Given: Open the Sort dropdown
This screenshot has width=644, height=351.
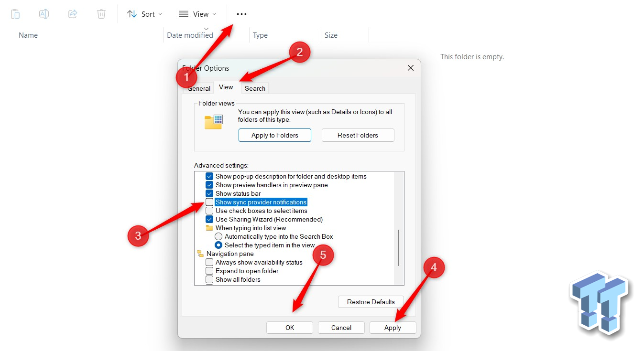Looking at the screenshot, I should pyautogui.click(x=160, y=14).
